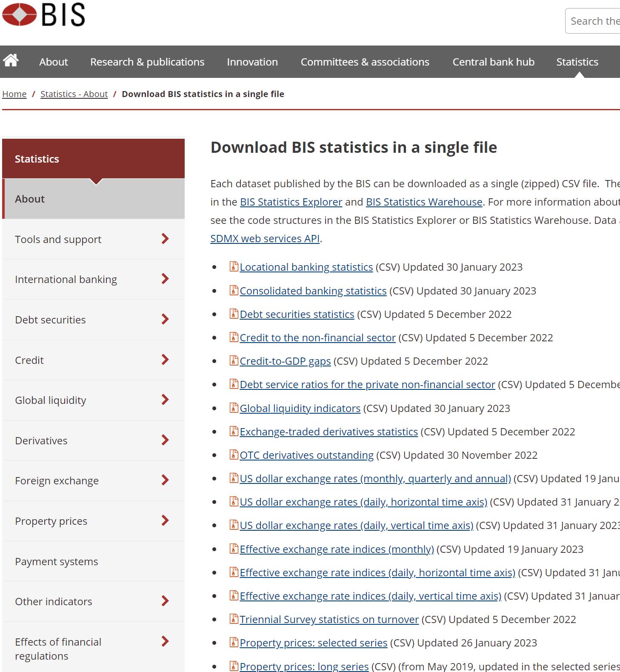The image size is (620, 672).
Task: Follow the SDMX web services API link
Action: [x=265, y=239]
